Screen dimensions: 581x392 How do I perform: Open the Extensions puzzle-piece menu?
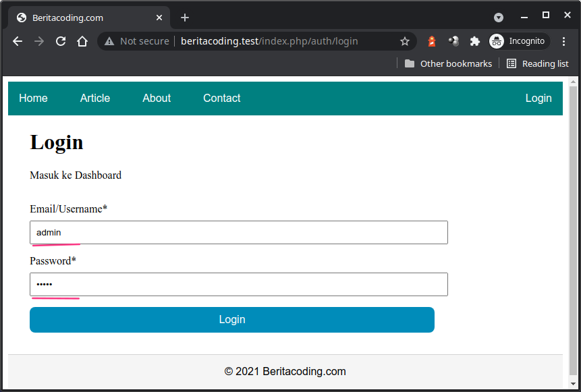(x=475, y=41)
